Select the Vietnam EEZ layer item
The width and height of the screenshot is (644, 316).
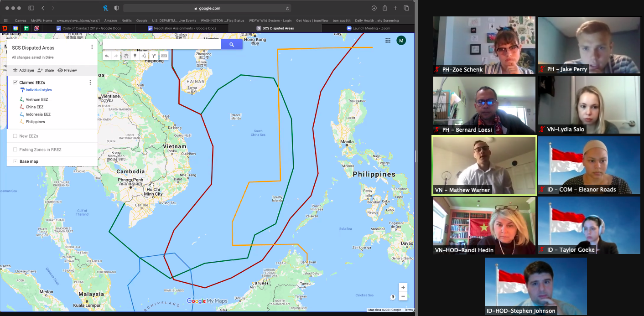pos(36,99)
